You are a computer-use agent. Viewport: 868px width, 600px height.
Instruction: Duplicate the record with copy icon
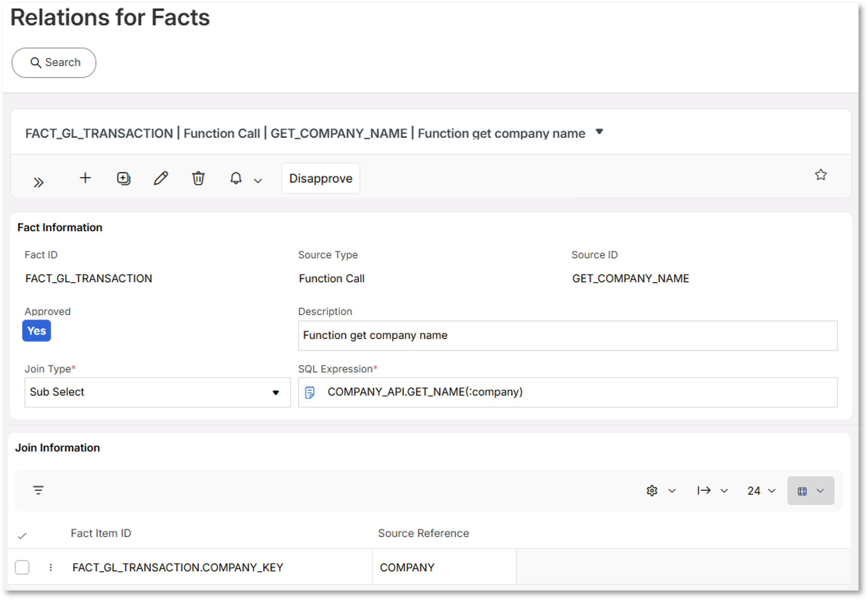[x=123, y=178]
